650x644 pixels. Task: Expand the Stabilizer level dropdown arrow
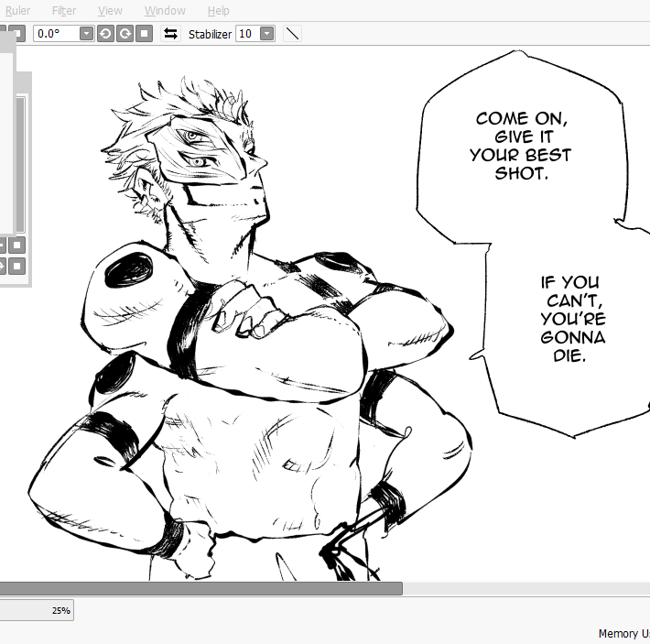click(x=267, y=34)
